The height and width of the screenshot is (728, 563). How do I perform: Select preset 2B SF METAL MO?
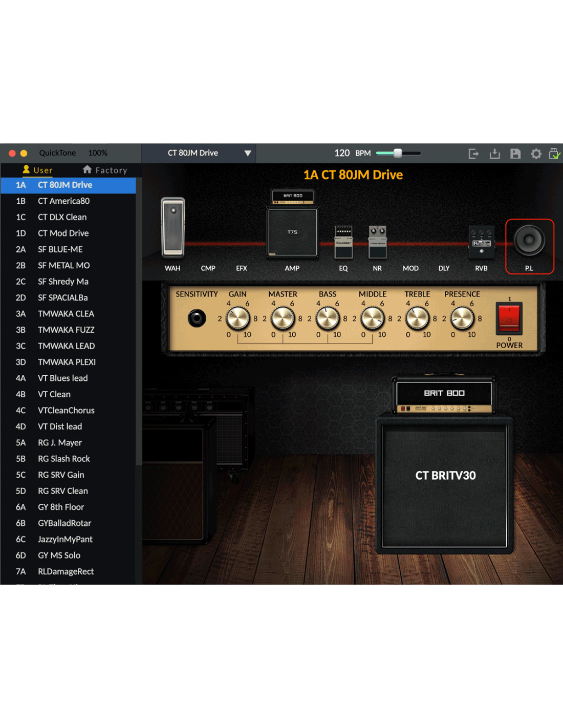pos(68,266)
